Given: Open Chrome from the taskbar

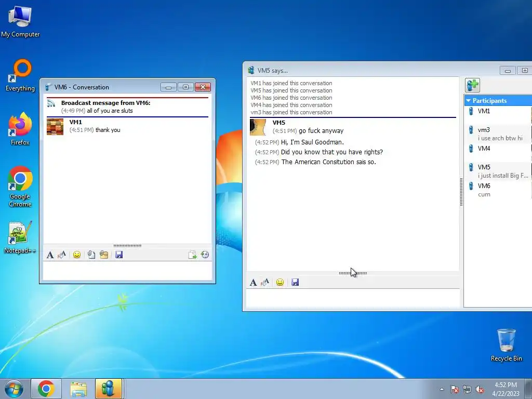Looking at the screenshot, I should pyautogui.click(x=46, y=389).
